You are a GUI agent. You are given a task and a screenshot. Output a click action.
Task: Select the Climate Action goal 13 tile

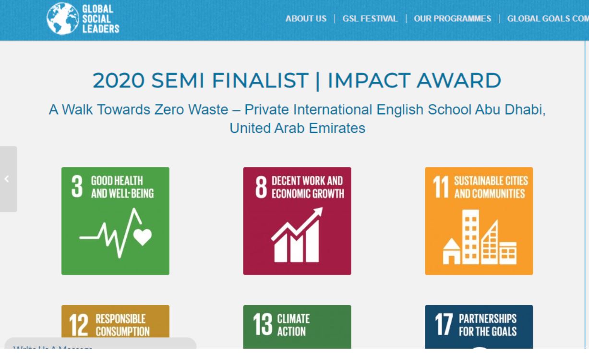[x=297, y=327]
